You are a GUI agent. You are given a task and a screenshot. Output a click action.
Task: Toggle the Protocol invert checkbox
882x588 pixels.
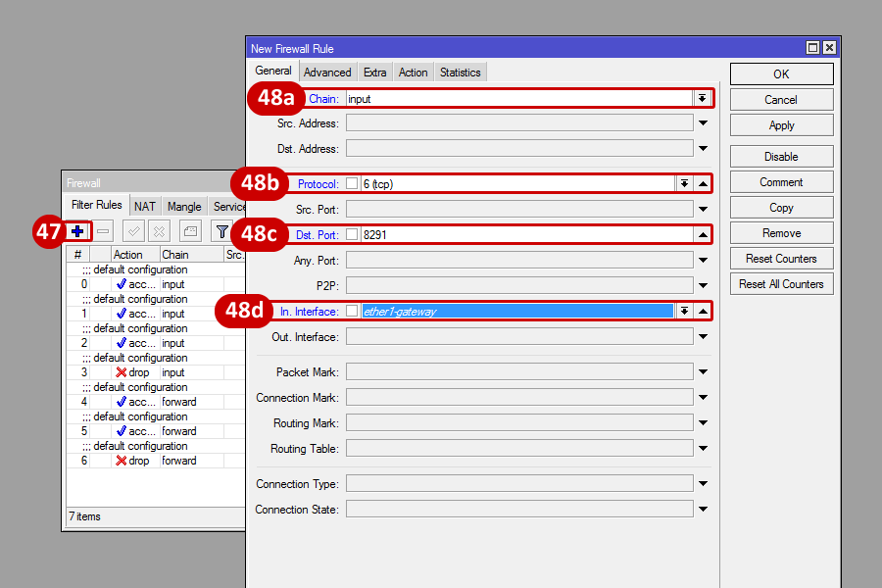tap(352, 183)
